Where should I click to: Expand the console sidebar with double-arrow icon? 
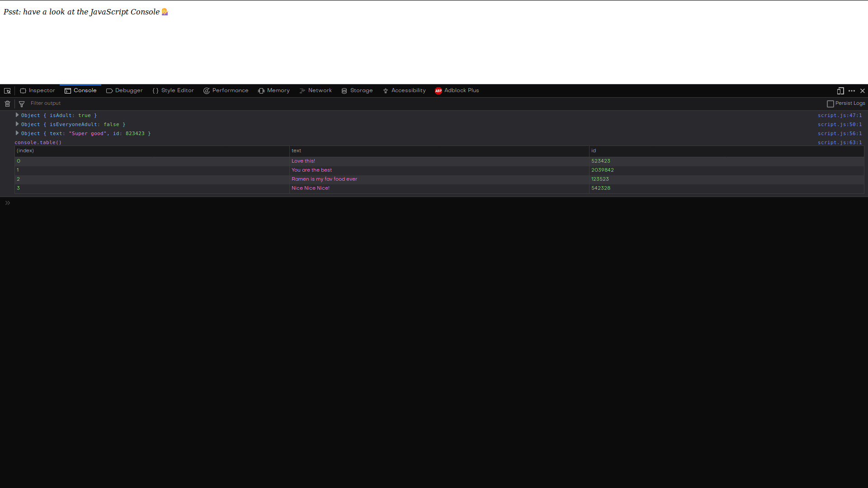tap(7, 202)
